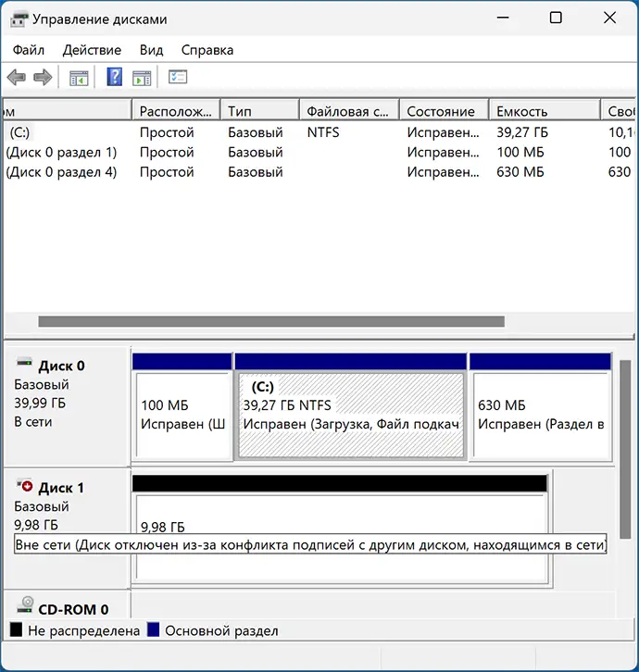Select the (C:) volume row in list
This screenshot has width=639, height=672.
tap(319, 132)
